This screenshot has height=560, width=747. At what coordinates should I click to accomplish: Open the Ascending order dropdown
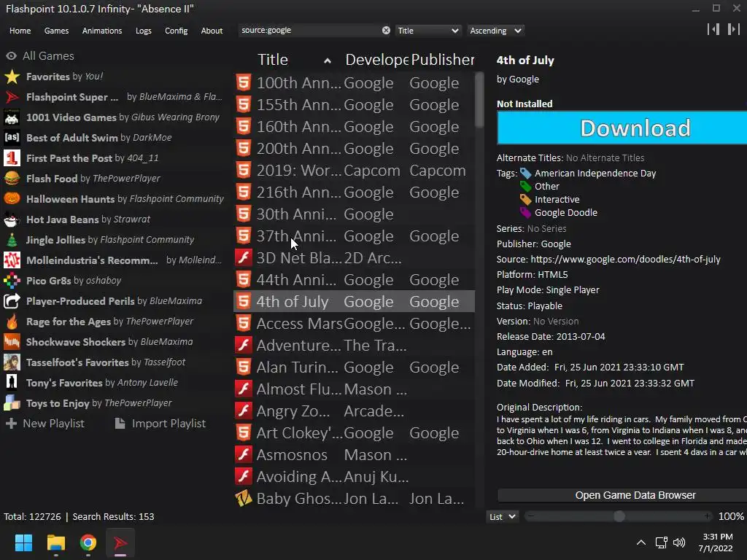(x=495, y=31)
